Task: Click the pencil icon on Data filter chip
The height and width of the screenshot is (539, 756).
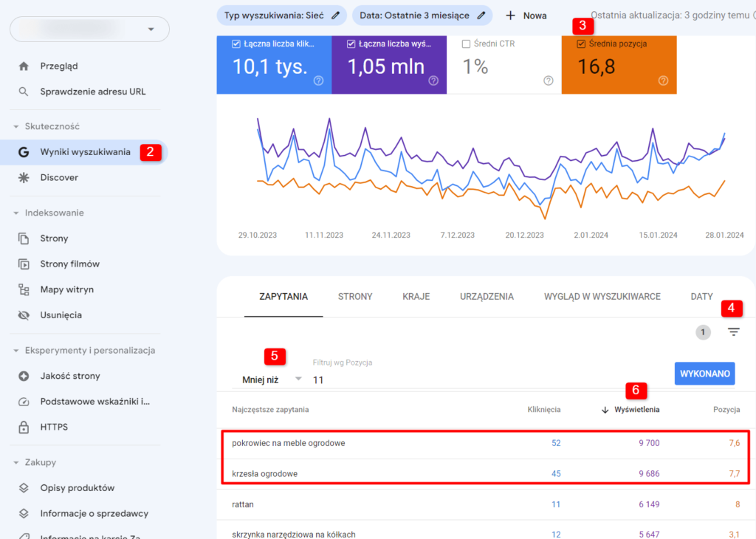Action: click(481, 15)
